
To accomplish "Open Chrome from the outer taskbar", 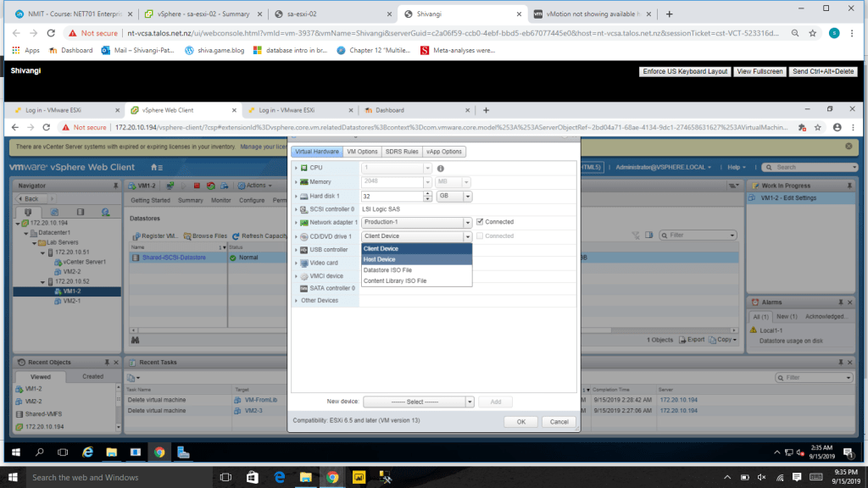I will (332, 478).
